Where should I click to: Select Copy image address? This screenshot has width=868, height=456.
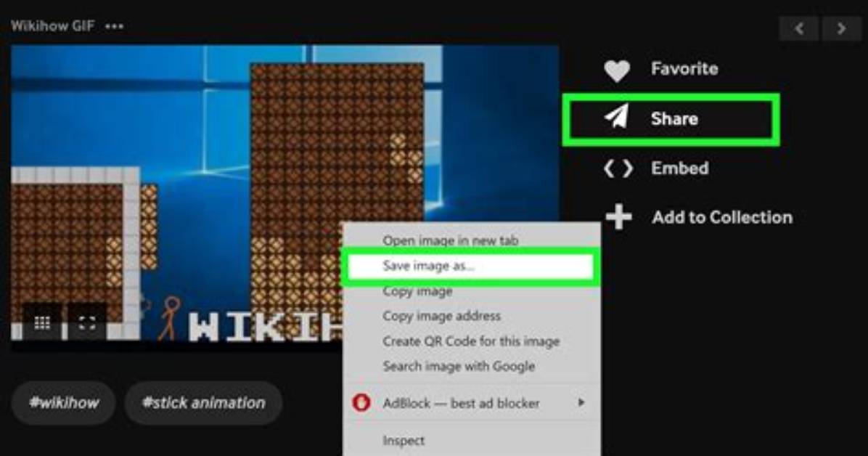(x=471, y=316)
